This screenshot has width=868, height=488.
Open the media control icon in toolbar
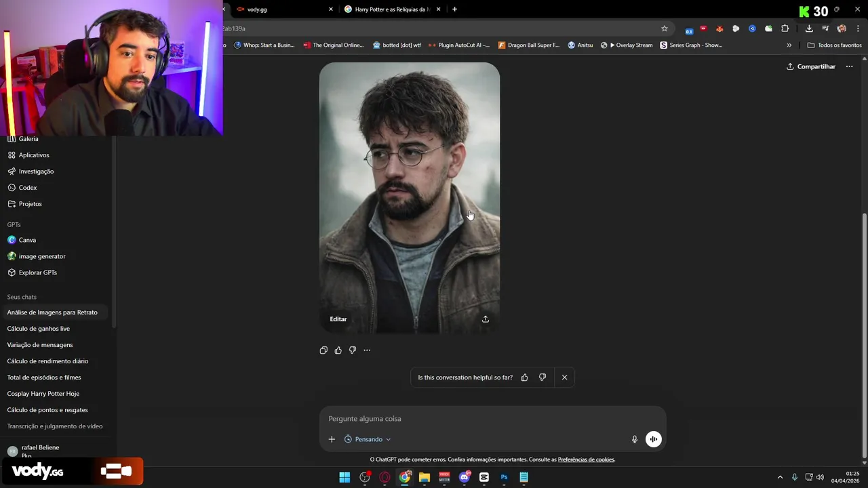pos(825,28)
